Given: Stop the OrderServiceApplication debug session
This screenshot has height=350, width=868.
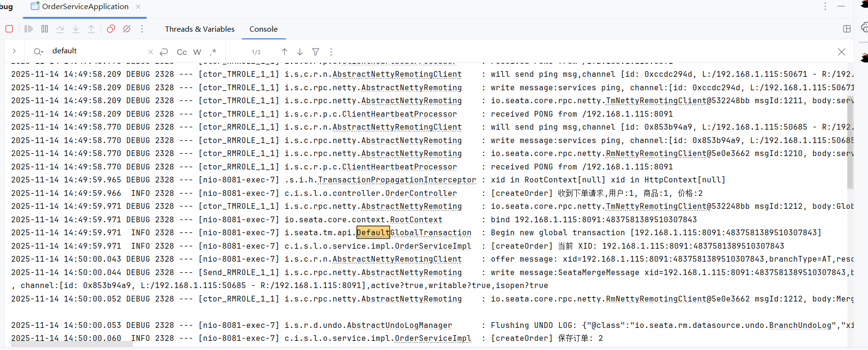Looking at the screenshot, I should click(9, 29).
